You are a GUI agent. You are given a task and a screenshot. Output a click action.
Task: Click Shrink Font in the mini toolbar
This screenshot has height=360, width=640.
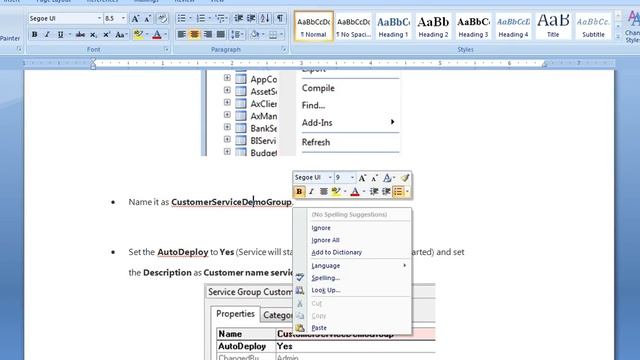pos(374,178)
